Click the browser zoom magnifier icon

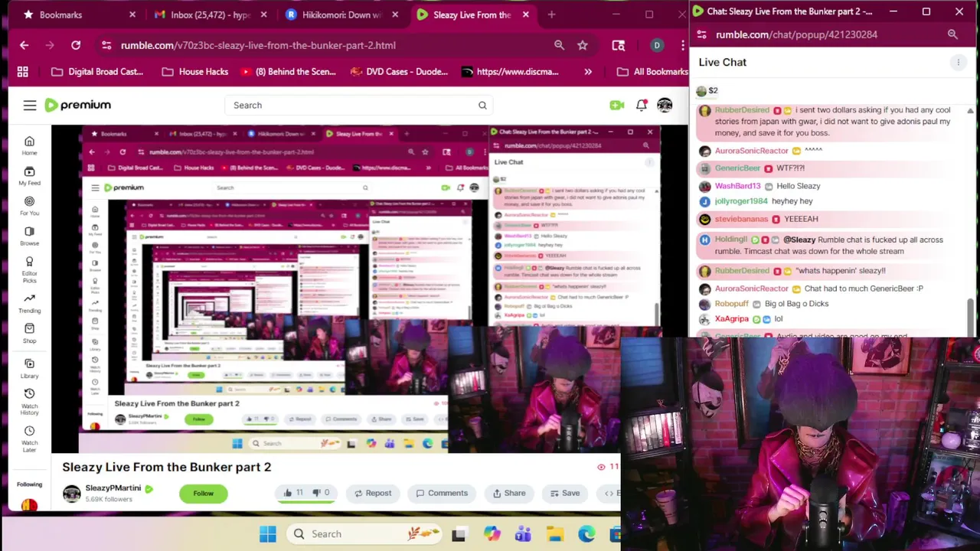tap(560, 45)
